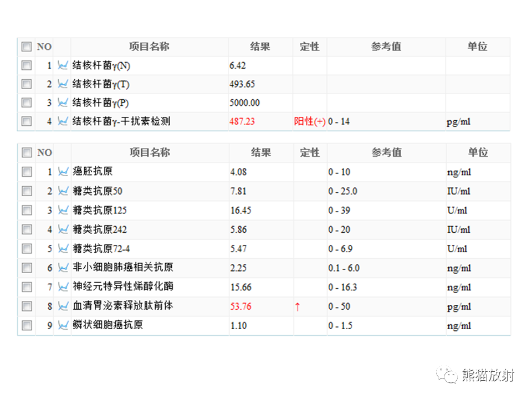The image size is (532, 399).
Task: Check the box for 结核杆菌γ(P) row
Action: [x=27, y=103]
